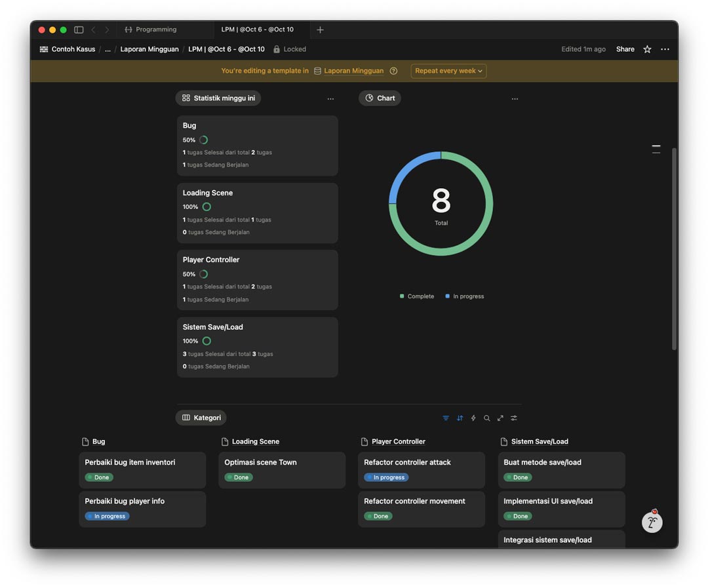Image resolution: width=708 pixels, height=588 pixels.
Task: Toggle the Complete legend item in the chart
Action: (x=417, y=296)
